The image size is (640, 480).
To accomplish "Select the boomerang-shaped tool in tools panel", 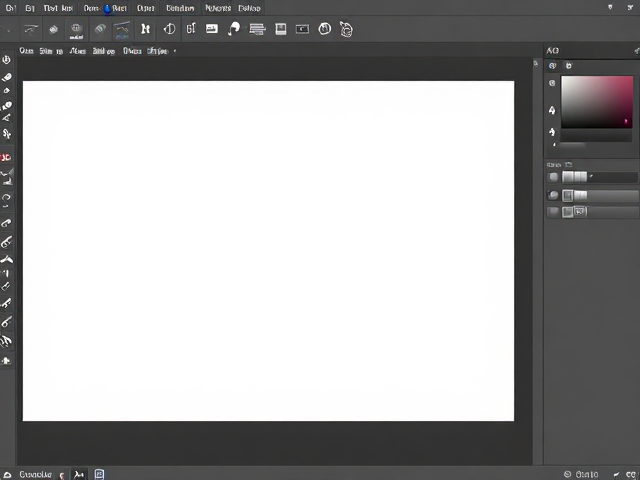I will point(7,259).
